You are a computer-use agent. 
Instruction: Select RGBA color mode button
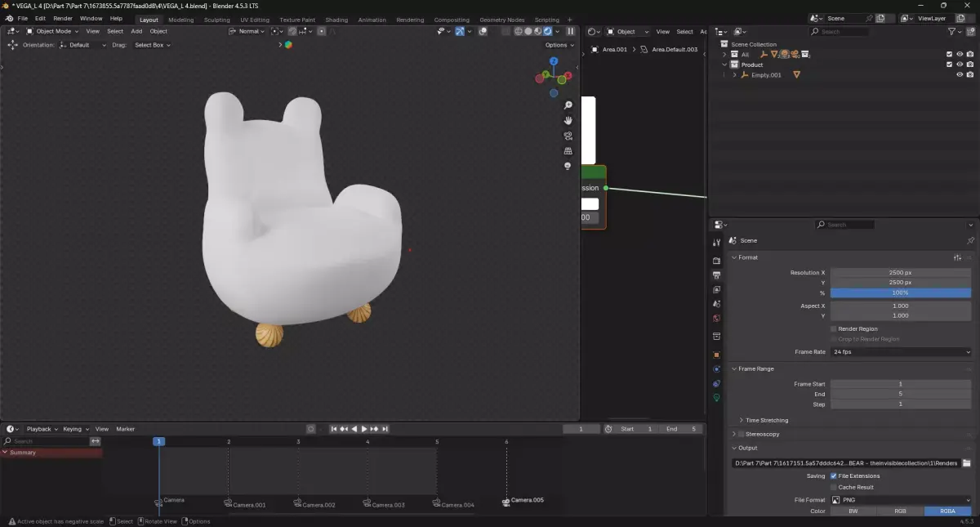pyautogui.click(x=948, y=511)
